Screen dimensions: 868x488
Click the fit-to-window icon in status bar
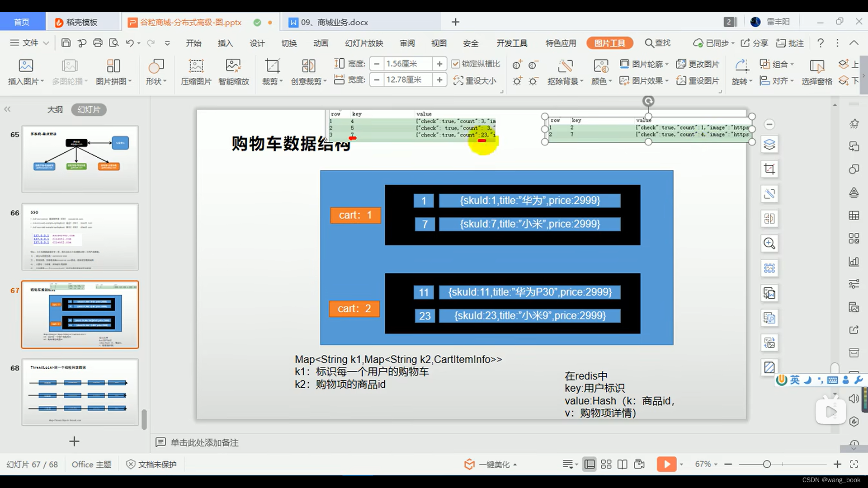point(854,464)
